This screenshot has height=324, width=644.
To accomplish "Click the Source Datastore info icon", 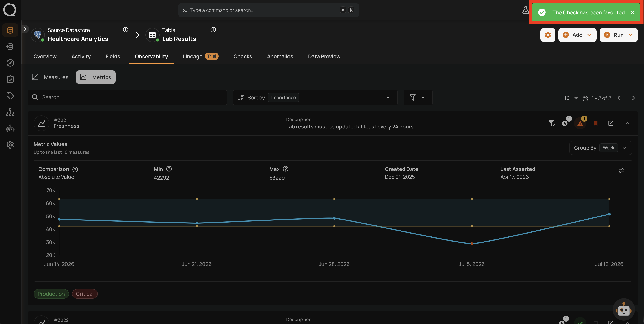I will click(126, 30).
